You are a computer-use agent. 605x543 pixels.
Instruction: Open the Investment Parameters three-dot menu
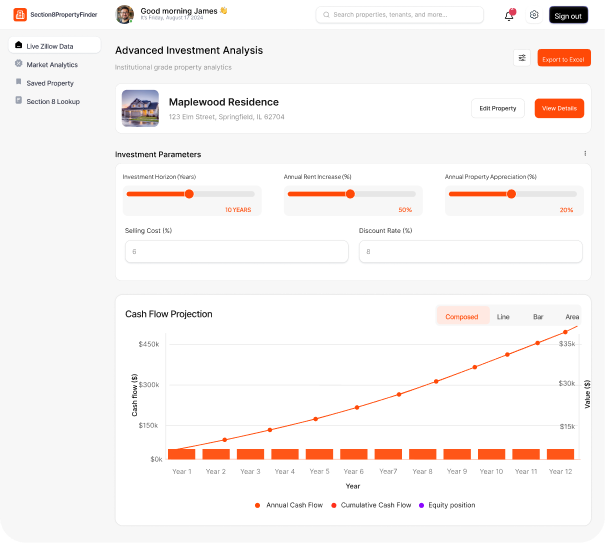(585, 154)
